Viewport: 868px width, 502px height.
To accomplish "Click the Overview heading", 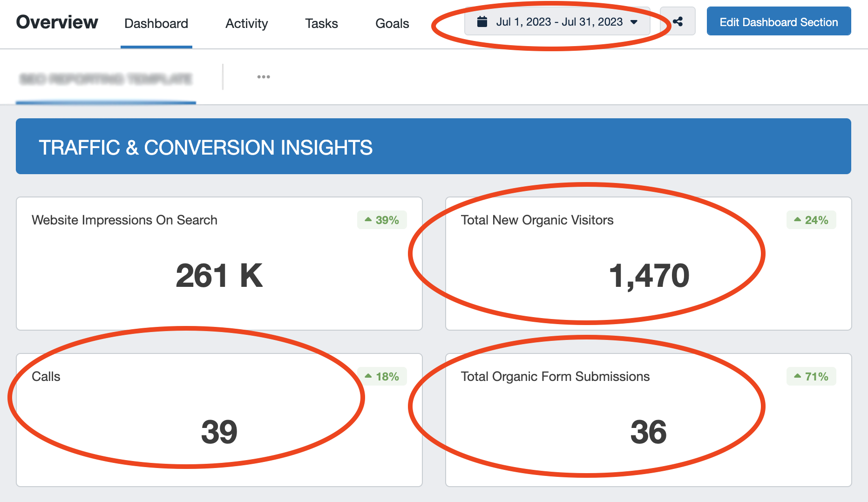I will click(57, 22).
